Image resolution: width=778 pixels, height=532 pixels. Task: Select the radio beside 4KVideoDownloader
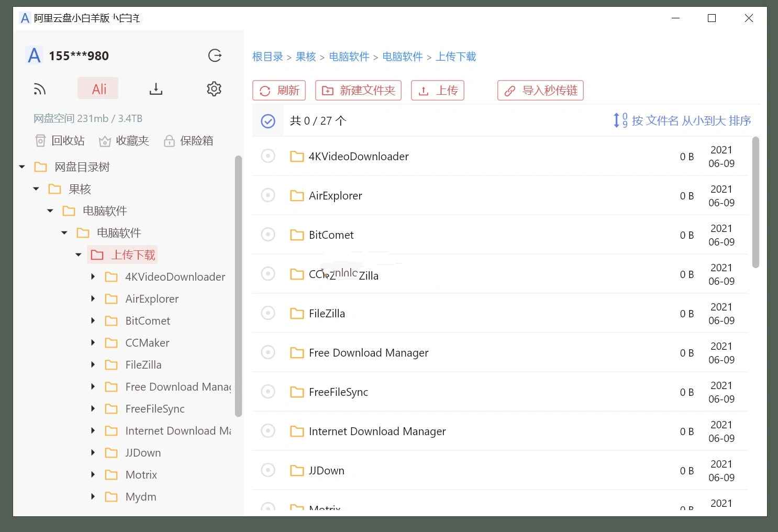pyautogui.click(x=268, y=156)
